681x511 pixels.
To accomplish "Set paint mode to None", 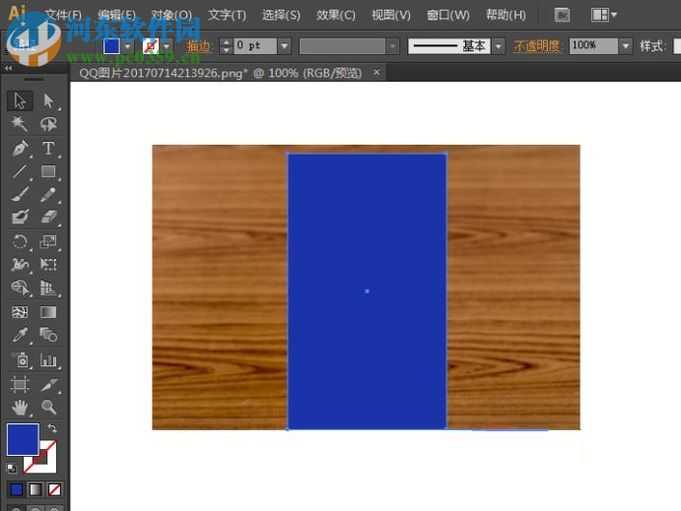I will pyautogui.click(x=54, y=490).
